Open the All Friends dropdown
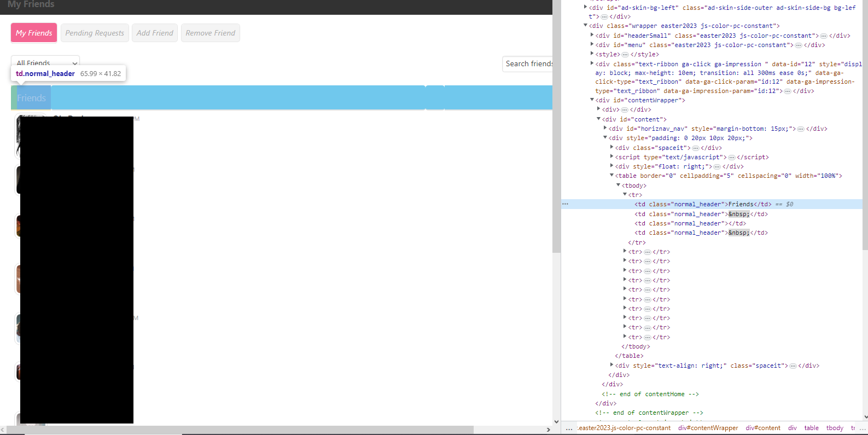Screen dimensions: 868x435 (45, 63)
